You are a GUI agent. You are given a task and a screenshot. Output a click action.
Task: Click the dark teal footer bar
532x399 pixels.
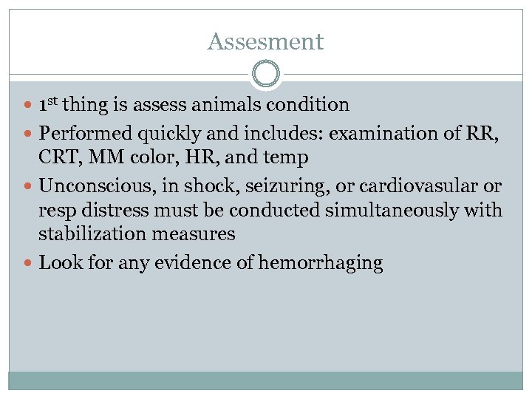[x=266, y=380]
